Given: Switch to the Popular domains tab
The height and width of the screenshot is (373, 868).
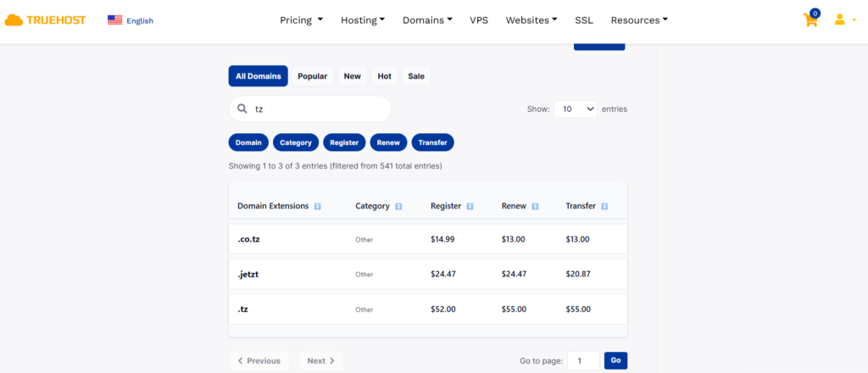Looking at the screenshot, I should click(x=312, y=76).
